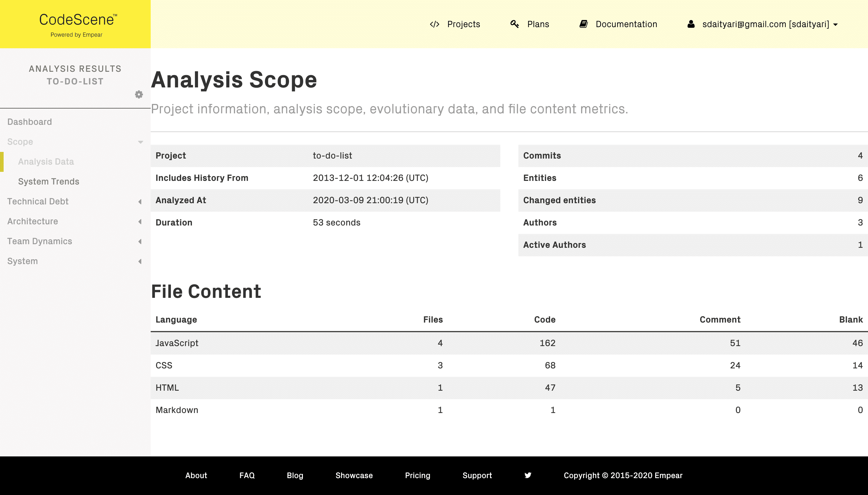Viewport: 868px width, 495px height.
Task: Expand the Scope section dropdown
Action: [x=141, y=141]
